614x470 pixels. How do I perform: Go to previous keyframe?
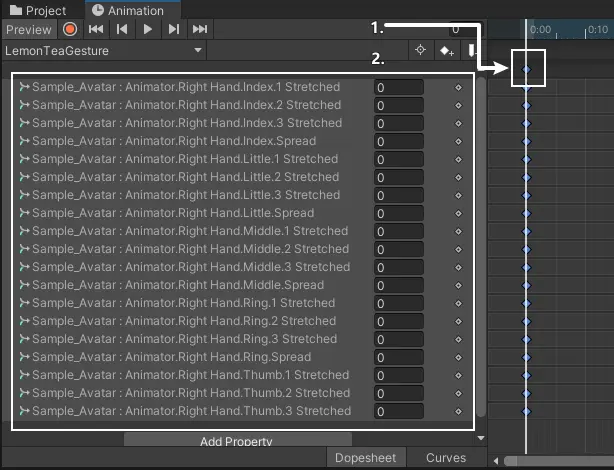(122, 29)
